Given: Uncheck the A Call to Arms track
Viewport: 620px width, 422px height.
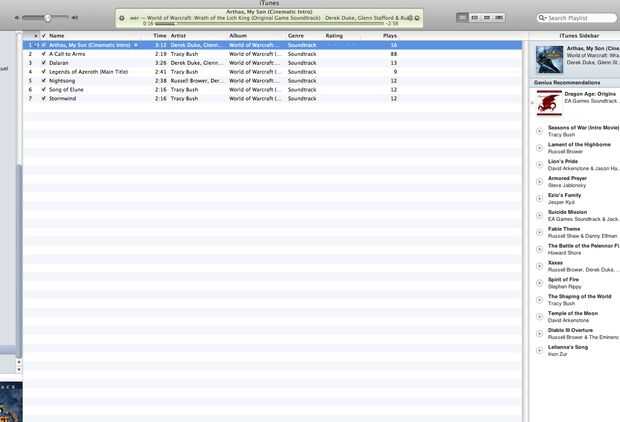Looking at the screenshot, I should 43,54.
